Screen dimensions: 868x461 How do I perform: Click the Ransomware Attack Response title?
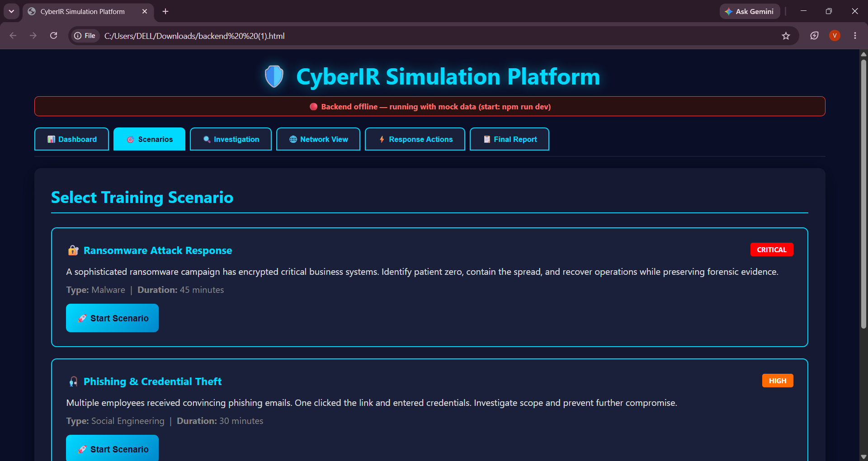pyautogui.click(x=158, y=250)
